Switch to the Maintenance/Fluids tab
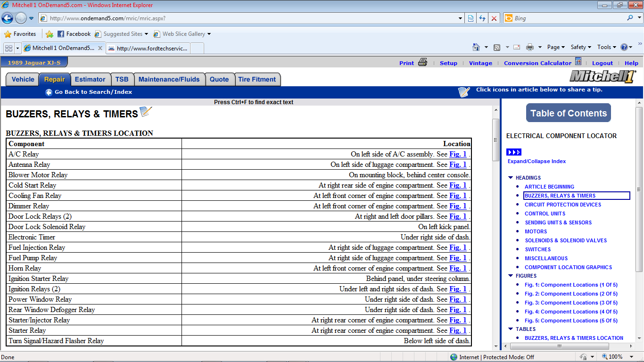The height and width of the screenshot is (362, 644). click(x=169, y=79)
